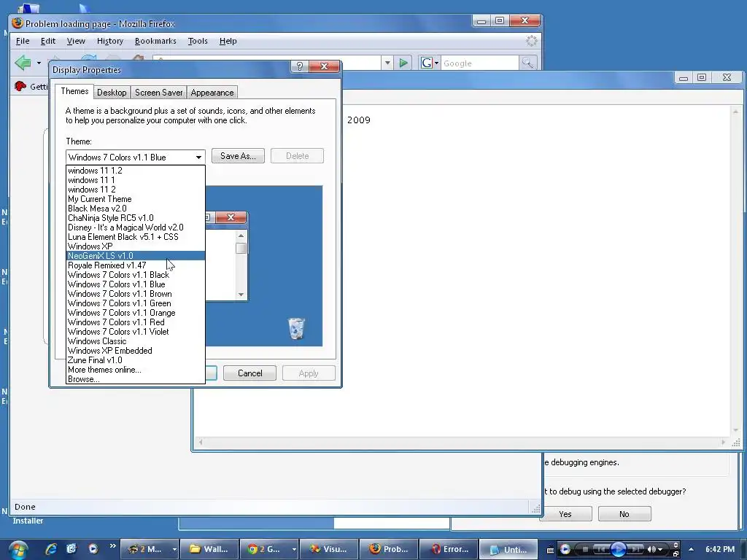Show hidden tray icons arrow
Viewport: 747px width, 560px height.
point(691,549)
